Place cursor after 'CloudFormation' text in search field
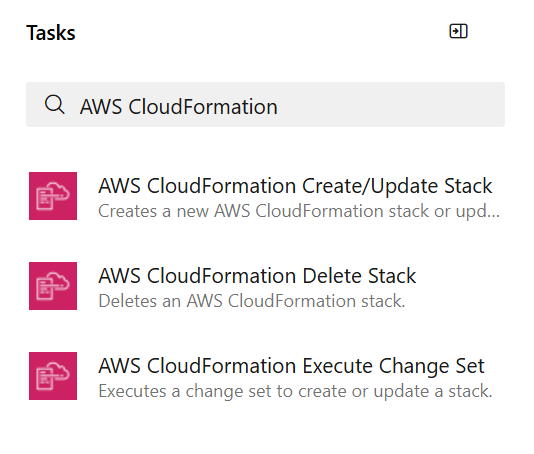 tap(279, 106)
